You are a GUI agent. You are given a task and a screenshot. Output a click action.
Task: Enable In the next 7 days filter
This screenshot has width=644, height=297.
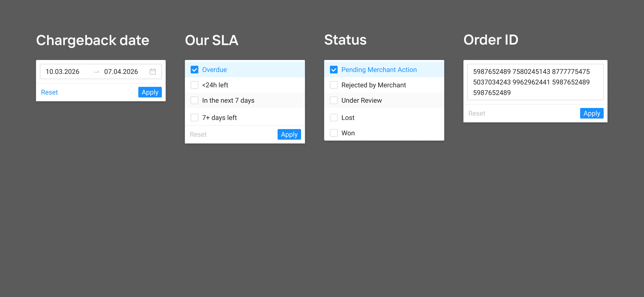(x=194, y=101)
